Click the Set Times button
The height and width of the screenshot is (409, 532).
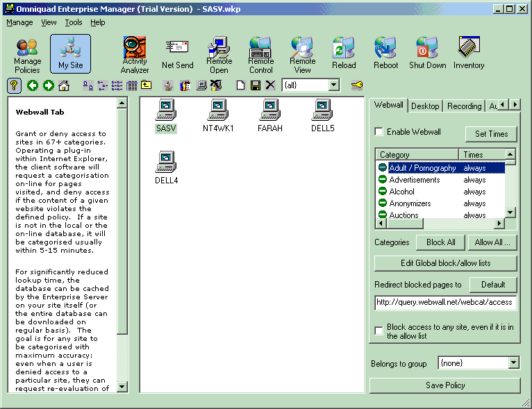coord(491,134)
